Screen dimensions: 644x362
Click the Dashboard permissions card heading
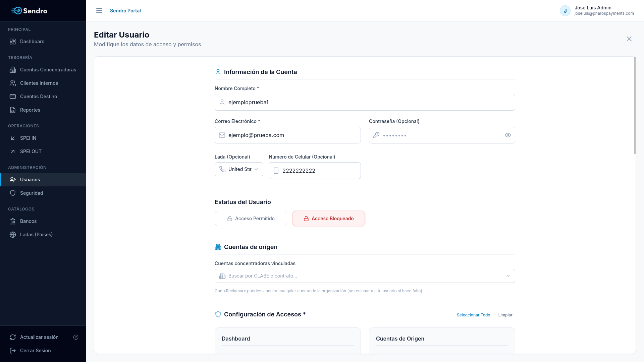coord(236,339)
